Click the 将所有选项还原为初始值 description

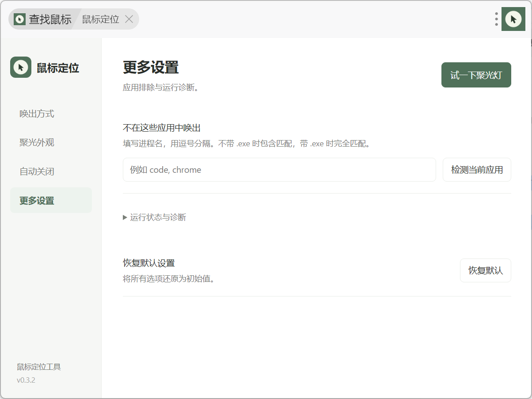tap(169, 279)
